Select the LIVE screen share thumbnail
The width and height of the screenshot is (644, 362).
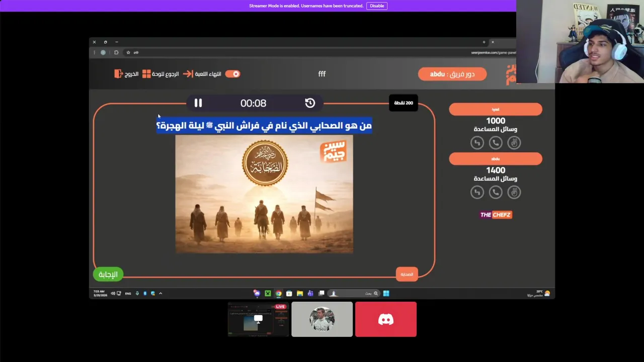tap(258, 319)
